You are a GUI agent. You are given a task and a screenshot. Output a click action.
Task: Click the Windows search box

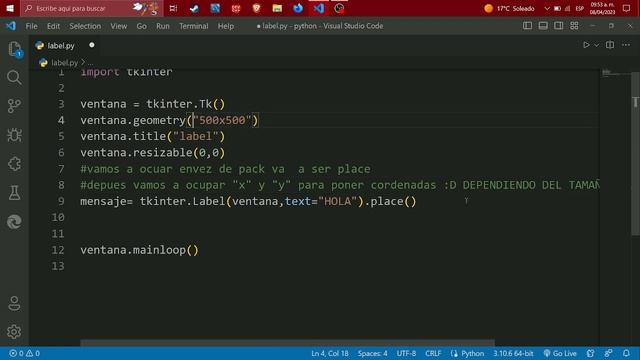[x=92, y=8]
